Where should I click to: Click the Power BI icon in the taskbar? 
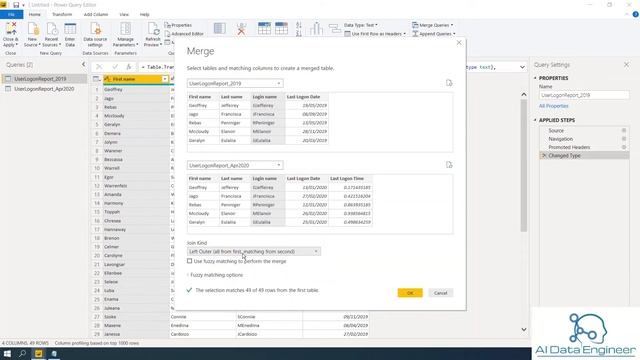(x=38, y=354)
